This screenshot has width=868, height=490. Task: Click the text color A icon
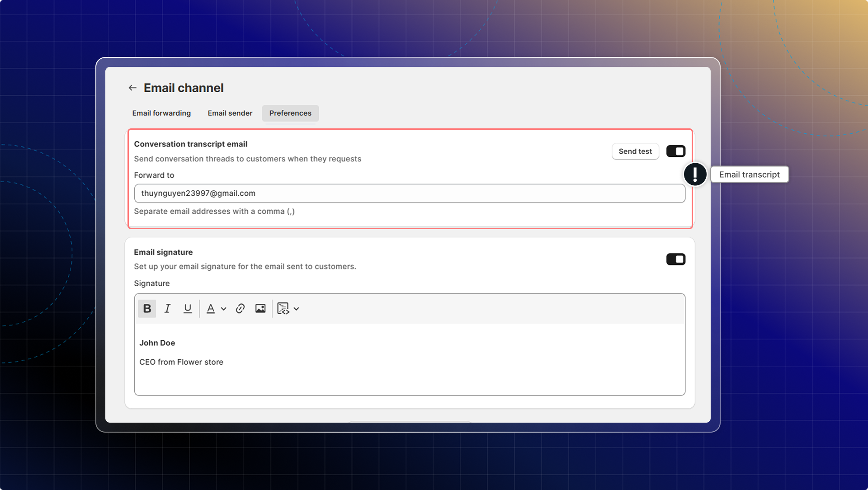211,309
